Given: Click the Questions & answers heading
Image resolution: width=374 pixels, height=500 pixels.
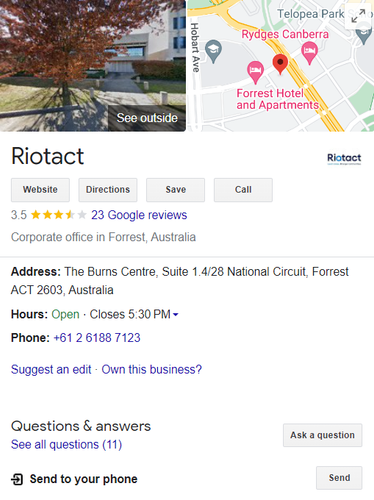Looking at the screenshot, I should point(81,426).
